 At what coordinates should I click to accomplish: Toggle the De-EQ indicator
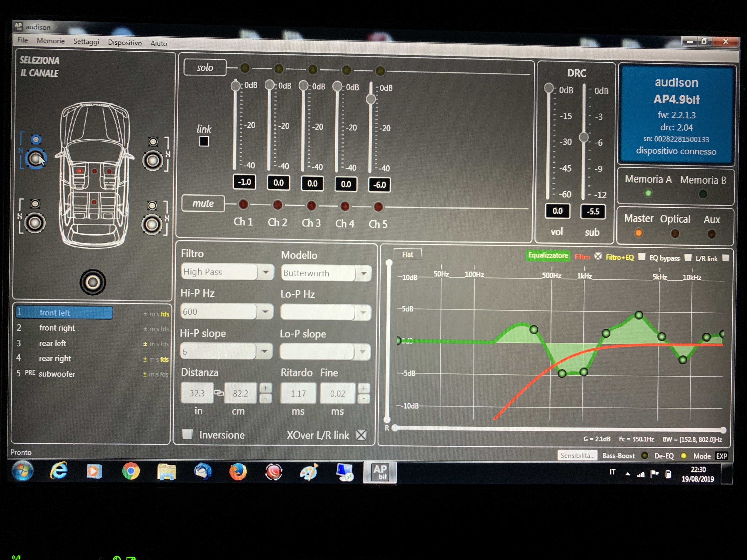683,456
